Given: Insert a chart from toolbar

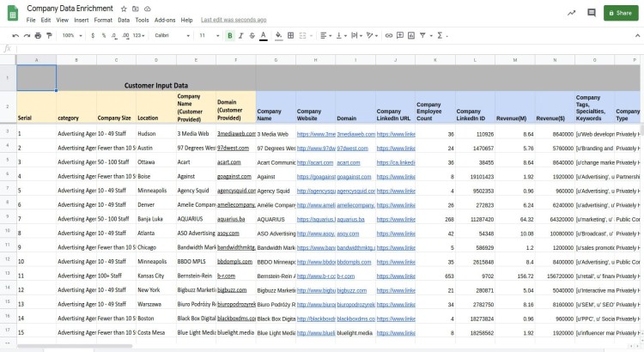Looking at the screenshot, I should [411, 36].
